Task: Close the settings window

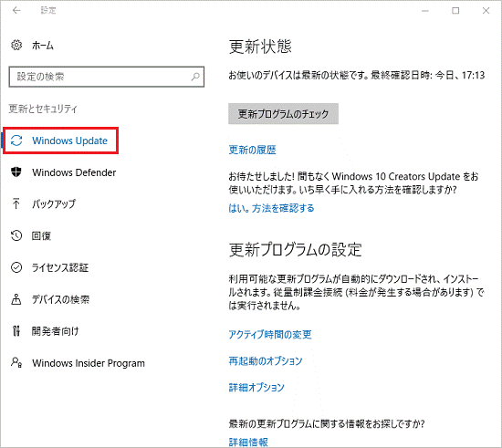Action: pyautogui.click(x=486, y=11)
